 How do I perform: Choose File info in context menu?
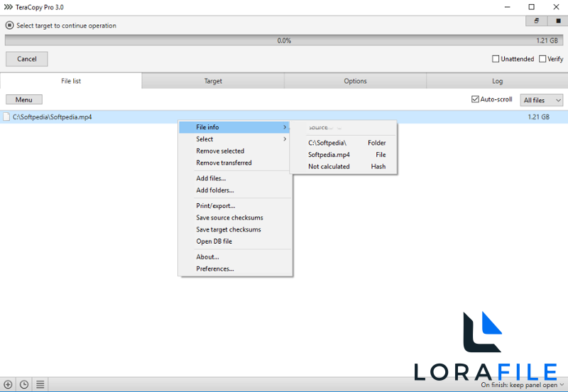(x=234, y=127)
